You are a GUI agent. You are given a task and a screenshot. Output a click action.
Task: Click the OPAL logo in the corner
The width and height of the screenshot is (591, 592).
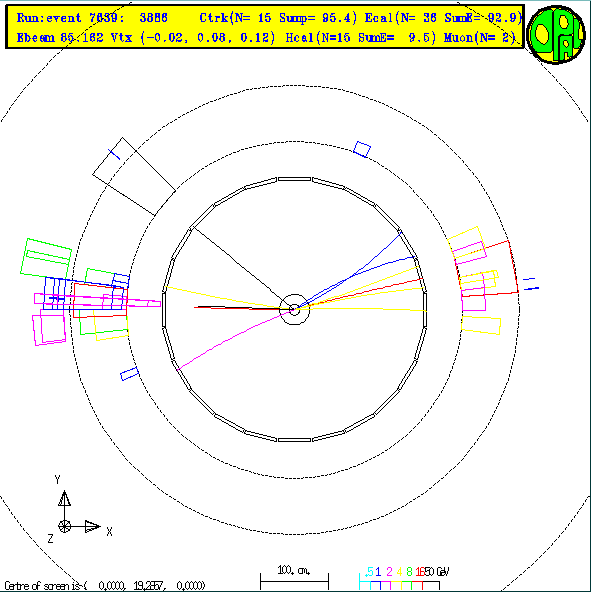tap(556, 34)
